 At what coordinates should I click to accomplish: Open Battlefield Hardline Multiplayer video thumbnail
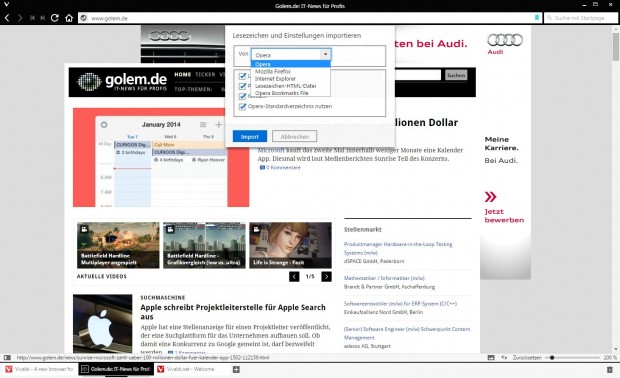tap(118, 245)
